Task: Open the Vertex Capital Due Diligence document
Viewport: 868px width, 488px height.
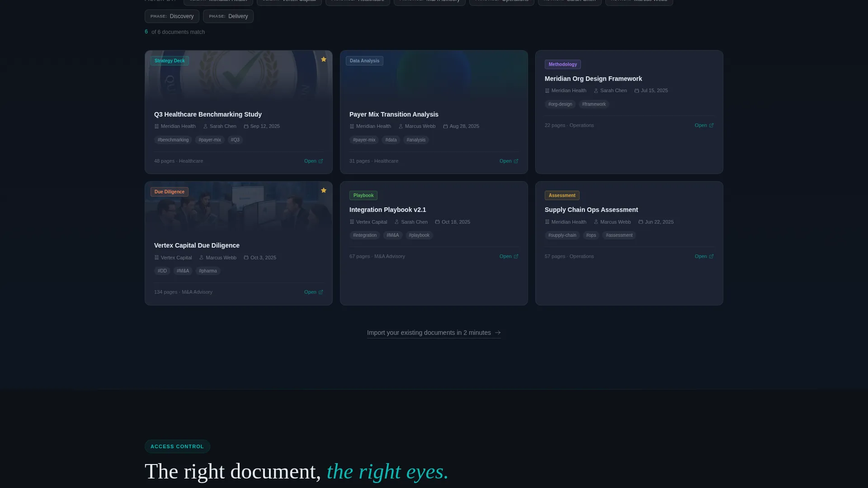Action: (313, 292)
